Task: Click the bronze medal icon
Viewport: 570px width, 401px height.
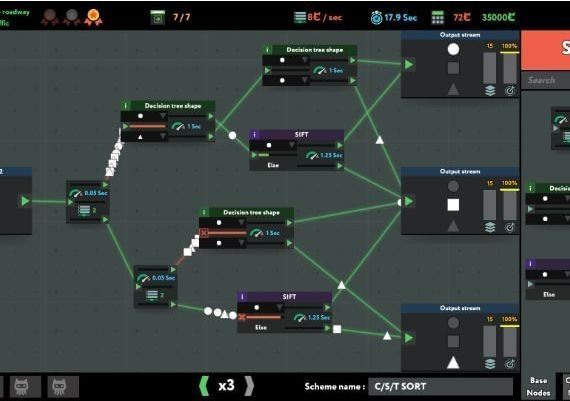Action: 50,17
